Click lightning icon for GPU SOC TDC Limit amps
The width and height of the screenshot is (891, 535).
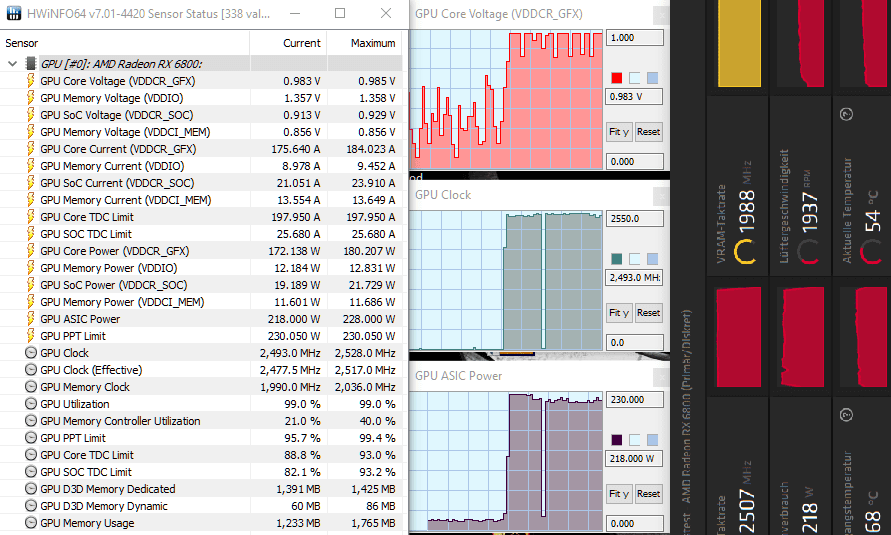pyautogui.click(x=31, y=234)
